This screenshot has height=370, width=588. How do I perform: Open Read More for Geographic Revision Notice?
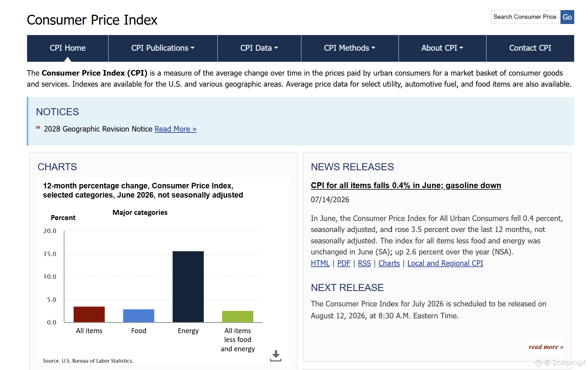(x=176, y=129)
